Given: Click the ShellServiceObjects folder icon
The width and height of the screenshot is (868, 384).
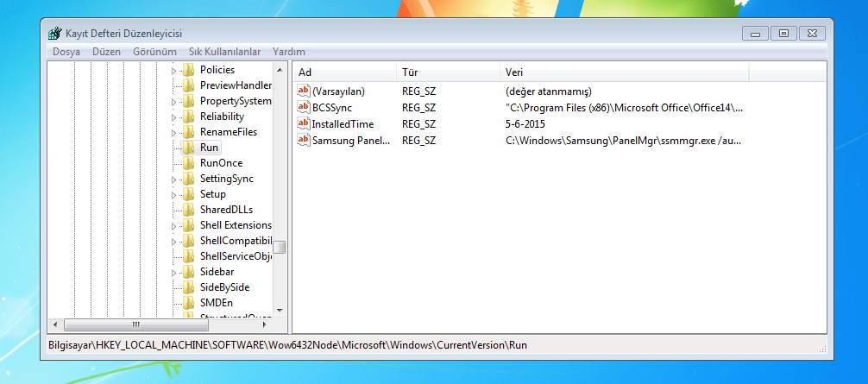Looking at the screenshot, I should [x=189, y=256].
